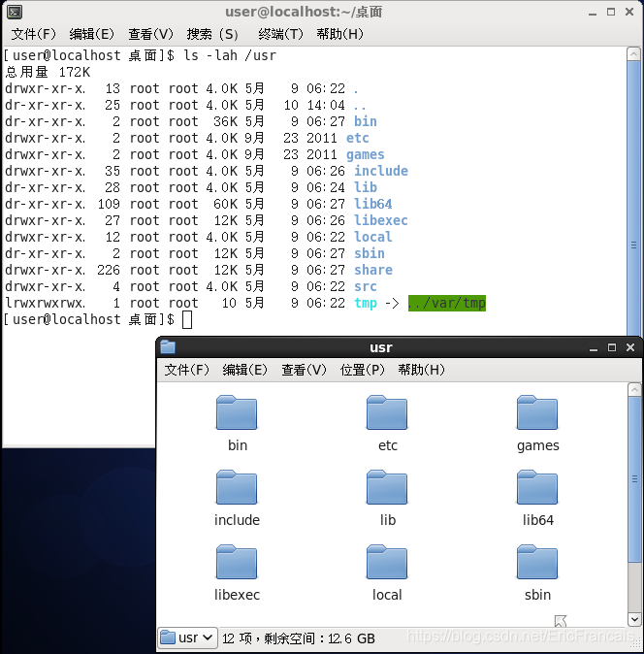Open the include folder icon
Viewport: 644px width, 654px height.
237,487
